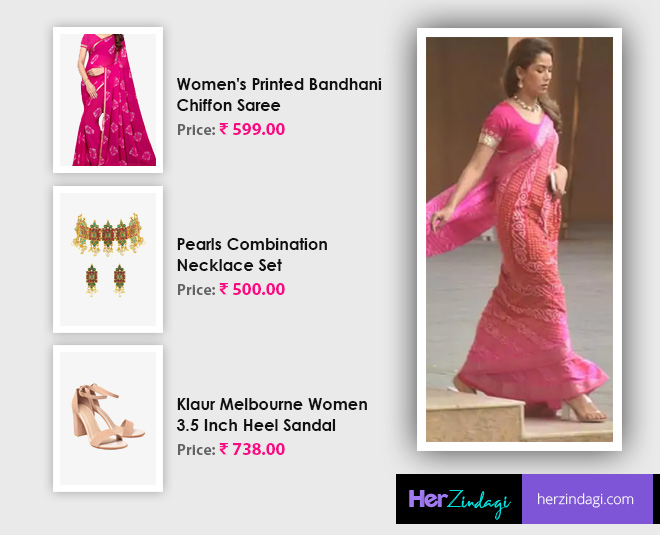The height and width of the screenshot is (535, 660).
Task: Click the Price label beside 599.00
Action: pos(196,130)
